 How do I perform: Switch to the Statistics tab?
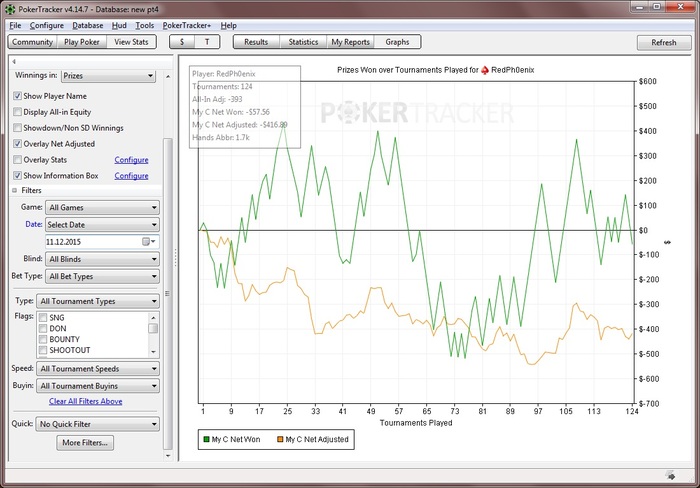303,42
